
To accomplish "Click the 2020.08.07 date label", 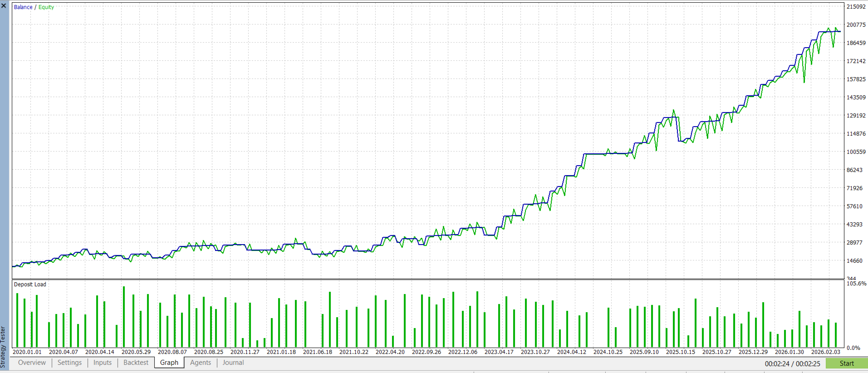I will point(172,352).
